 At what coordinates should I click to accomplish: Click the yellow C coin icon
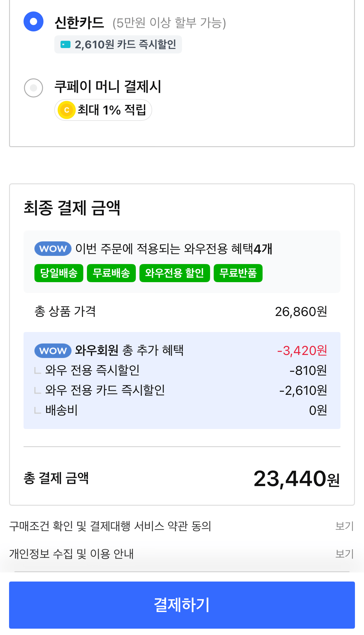tap(67, 110)
